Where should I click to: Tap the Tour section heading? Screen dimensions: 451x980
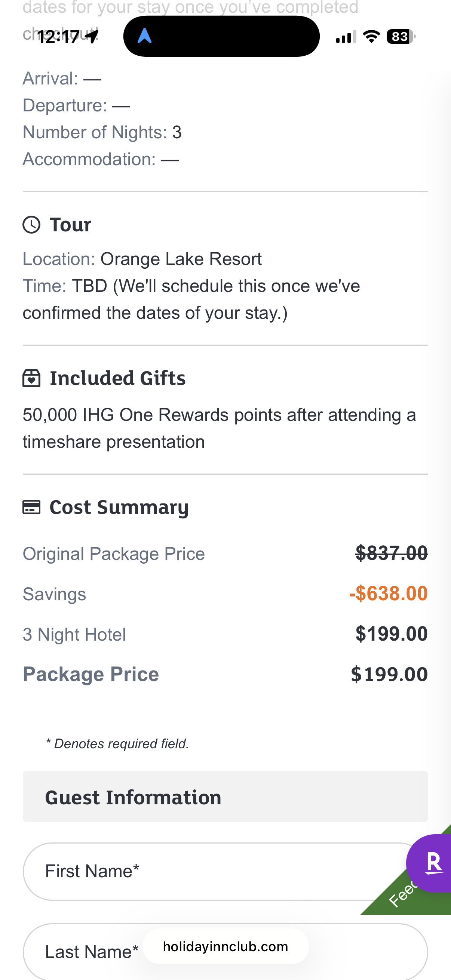(x=70, y=225)
